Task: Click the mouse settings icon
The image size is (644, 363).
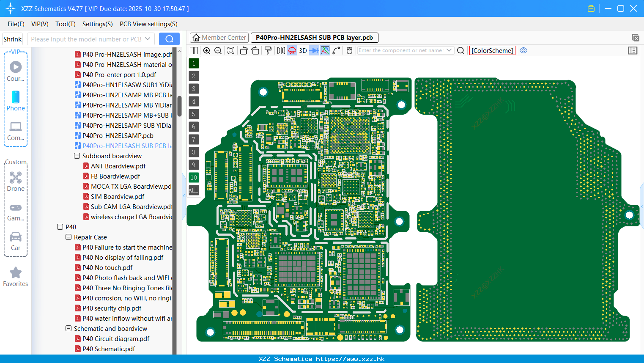Action: (x=349, y=50)
